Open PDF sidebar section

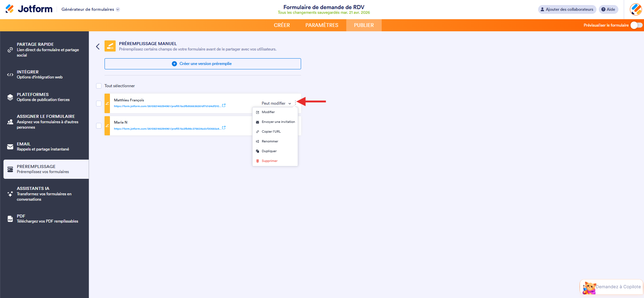(x=46, y=219)
